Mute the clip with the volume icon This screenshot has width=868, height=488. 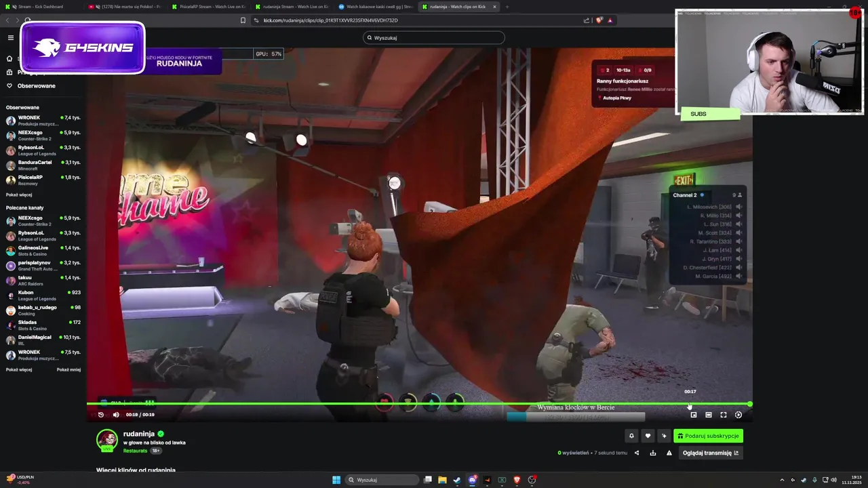click(116, 415)
